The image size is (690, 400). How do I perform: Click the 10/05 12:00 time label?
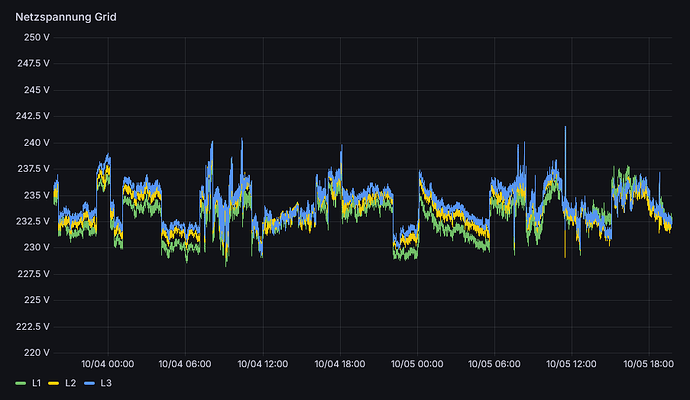[x=571, y=364]
